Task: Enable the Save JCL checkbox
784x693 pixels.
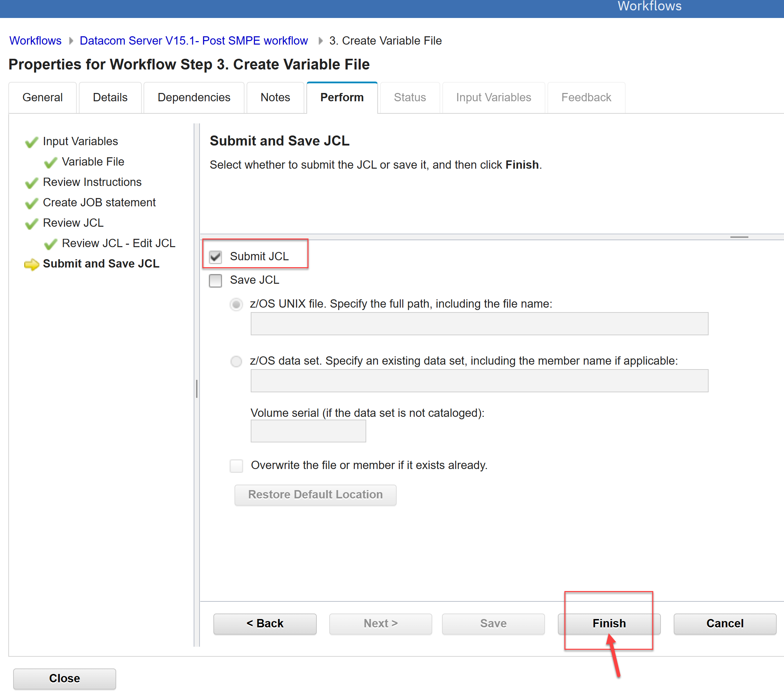Action: pos(215,280)
